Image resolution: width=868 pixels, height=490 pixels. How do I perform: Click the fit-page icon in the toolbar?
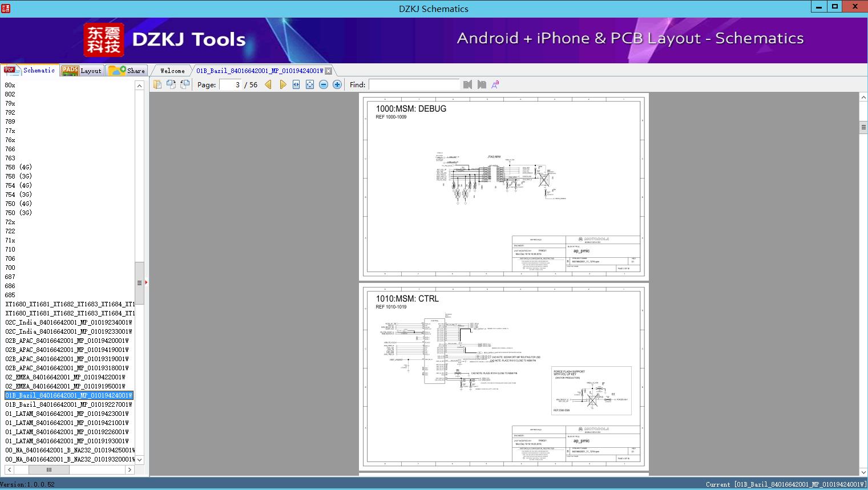coord(310,84)
